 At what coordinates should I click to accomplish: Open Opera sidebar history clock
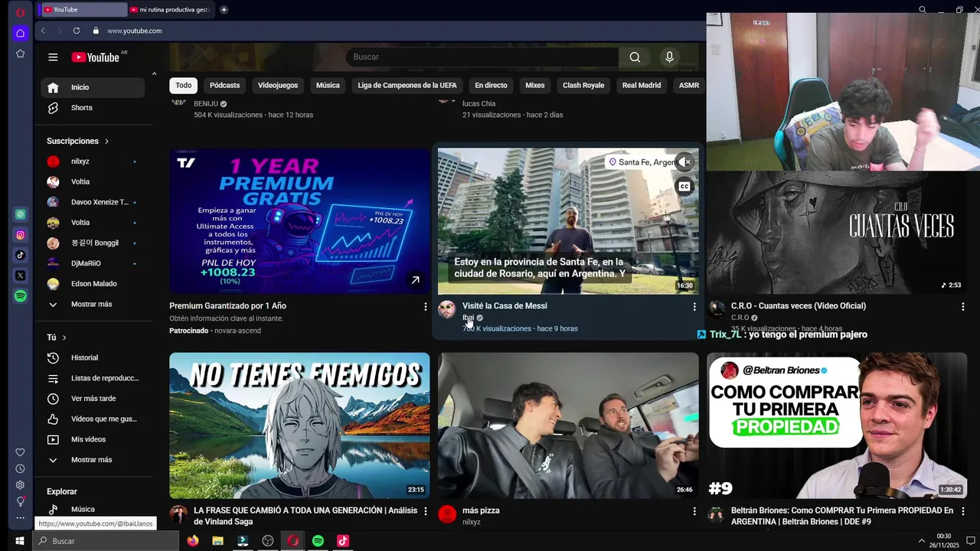coord(21,468)
